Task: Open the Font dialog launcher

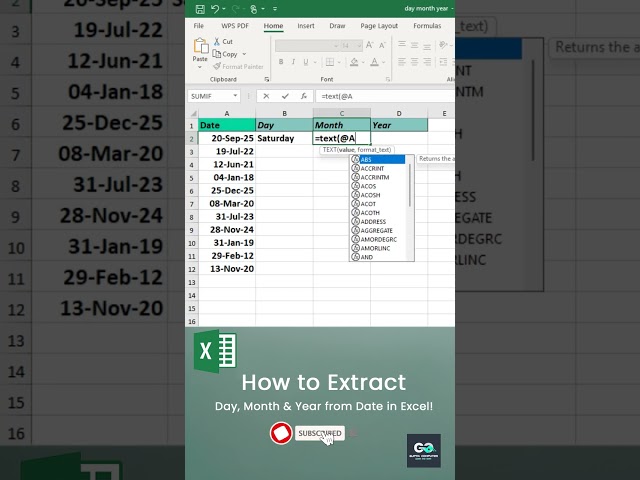Action: 388,79
